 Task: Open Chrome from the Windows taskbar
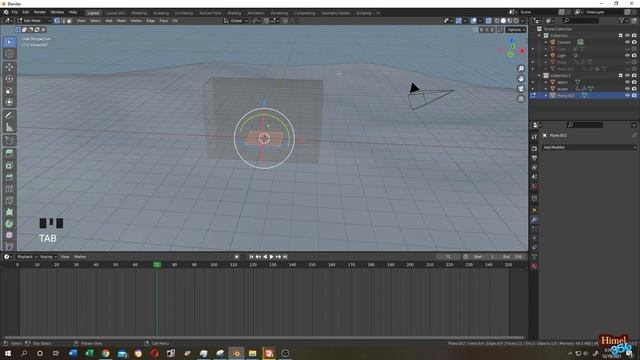tap(106, 353)
